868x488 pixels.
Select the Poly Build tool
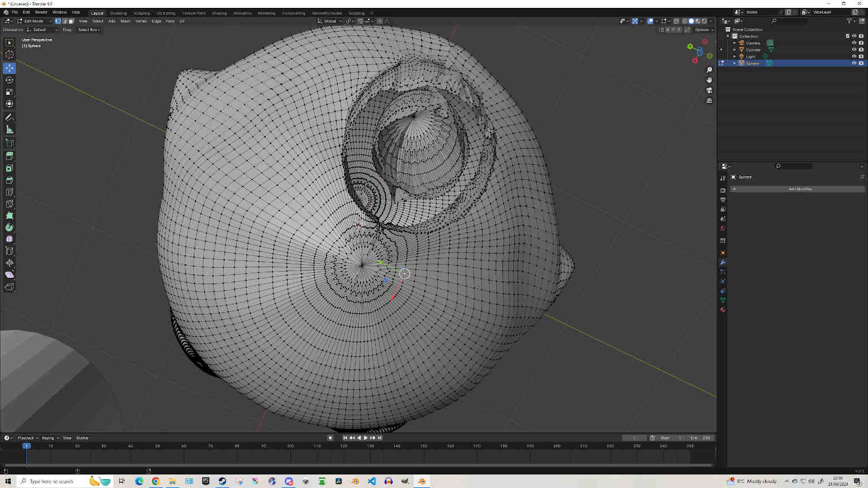(10, 216)
